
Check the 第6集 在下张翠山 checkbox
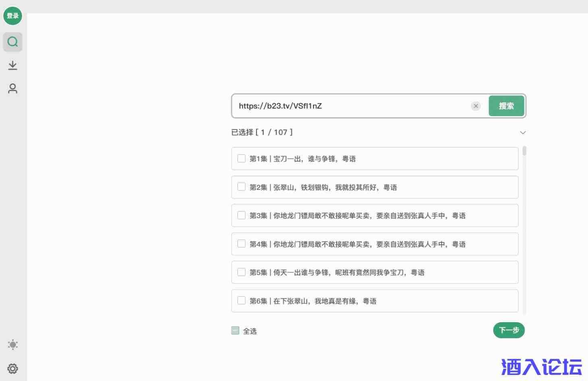(242, 300)
